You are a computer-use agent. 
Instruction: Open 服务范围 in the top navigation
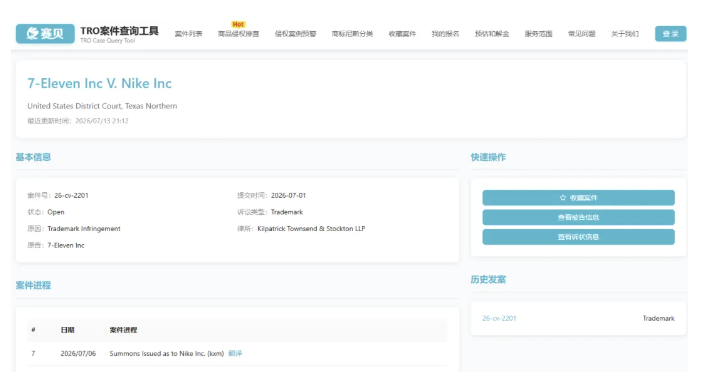click(538, 34)
